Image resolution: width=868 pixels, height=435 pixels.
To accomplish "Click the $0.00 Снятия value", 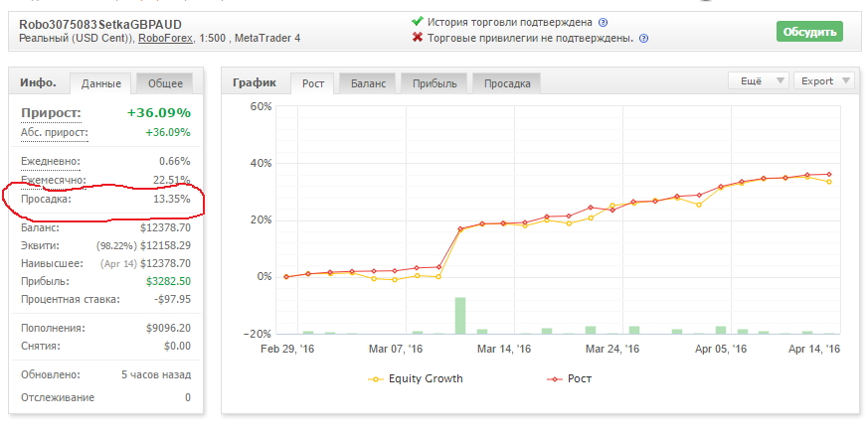I will point(177,346).
